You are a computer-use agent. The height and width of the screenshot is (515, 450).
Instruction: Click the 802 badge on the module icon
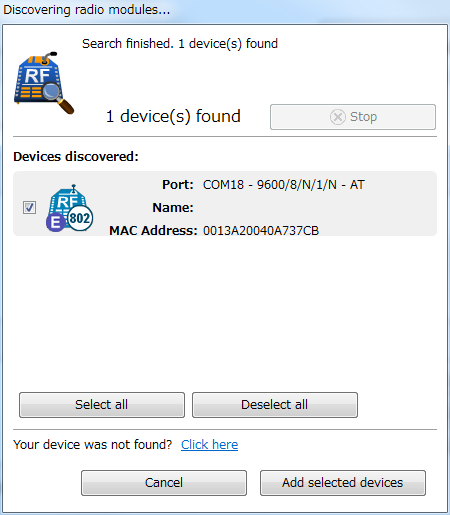(x=80, y=219)
